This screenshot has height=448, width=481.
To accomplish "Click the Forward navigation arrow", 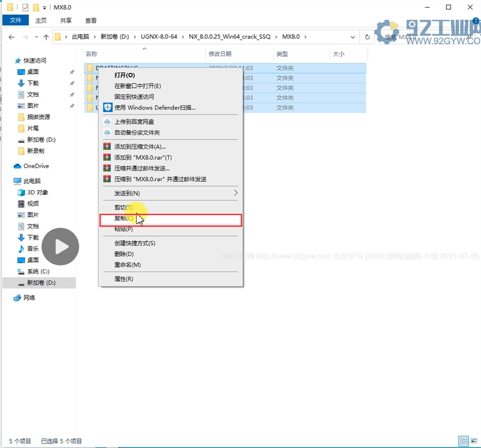I will 26,37.
